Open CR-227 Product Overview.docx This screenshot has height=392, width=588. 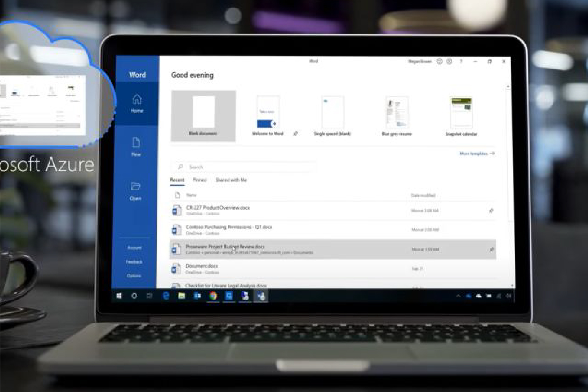333,210
